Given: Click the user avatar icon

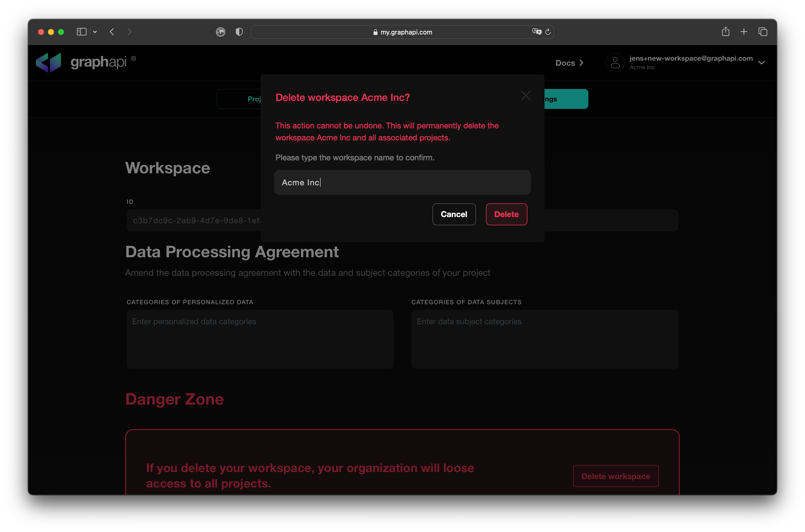Looking at the screenshot, I should tap(615, 63).
